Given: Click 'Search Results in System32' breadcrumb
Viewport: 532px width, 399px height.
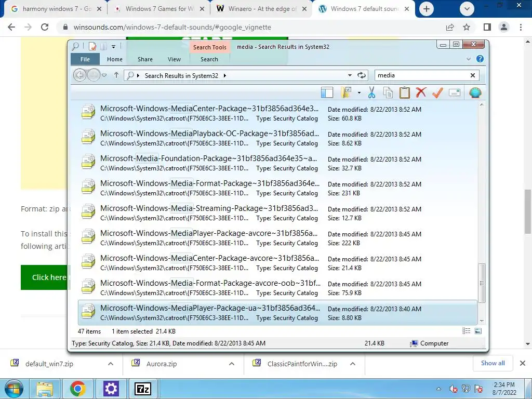Looking at the screenshot, I should [181, 76].
